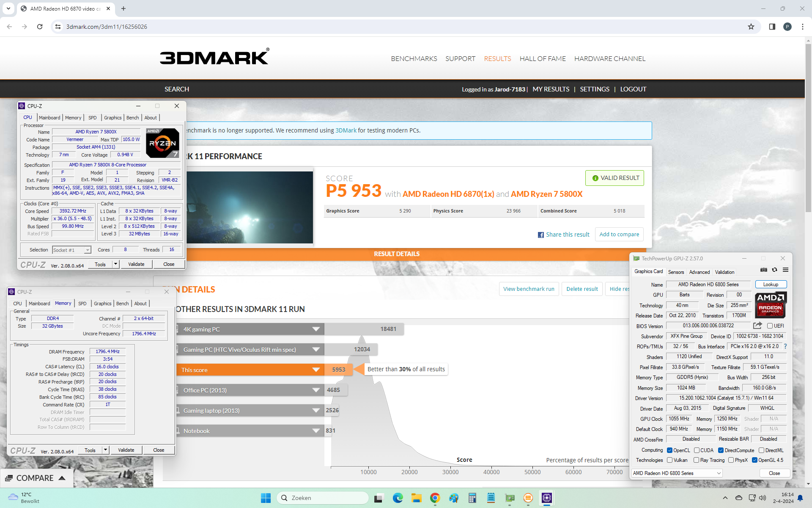View site information icon in address bar
This screenshot has width=812, height=508.
click(58, 27)
